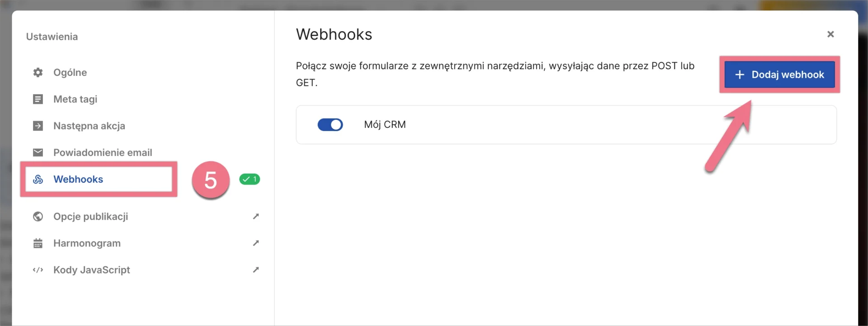Disable the Mój CRM webhook toggle
The width and height of the screenshot is (868, 326).
330,125
